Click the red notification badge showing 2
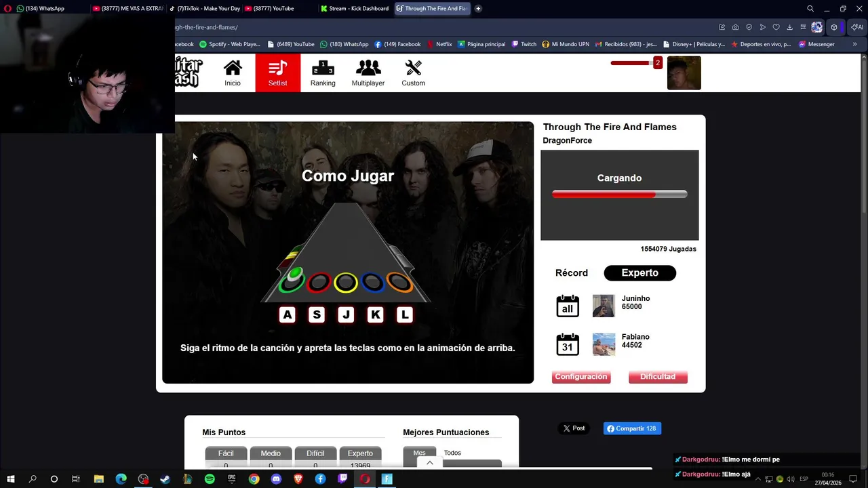Viewport: 868px width, 488px height. (657, 63)
